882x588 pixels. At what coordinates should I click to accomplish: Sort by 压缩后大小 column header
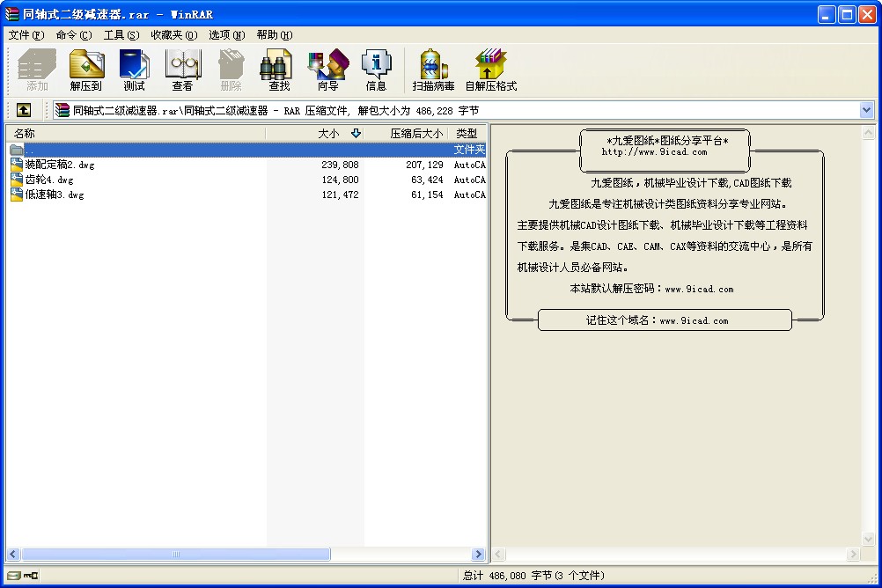[x=405, y=134]
